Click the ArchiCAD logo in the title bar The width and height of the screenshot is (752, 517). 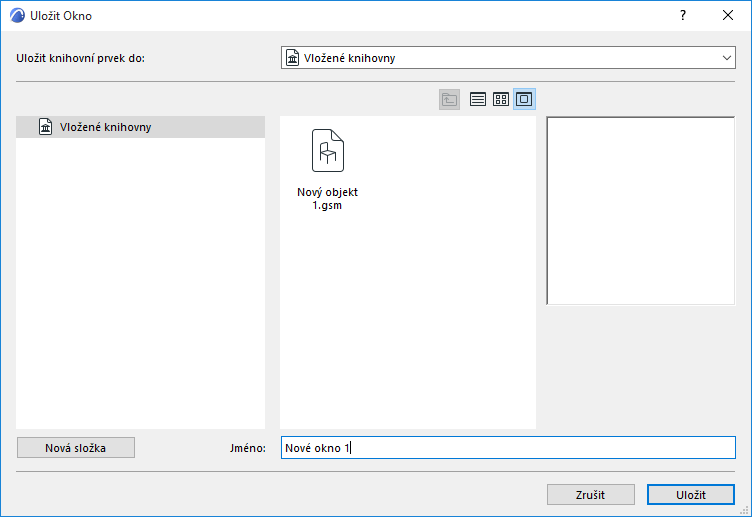pyautogui.click(x=17, y=15)
